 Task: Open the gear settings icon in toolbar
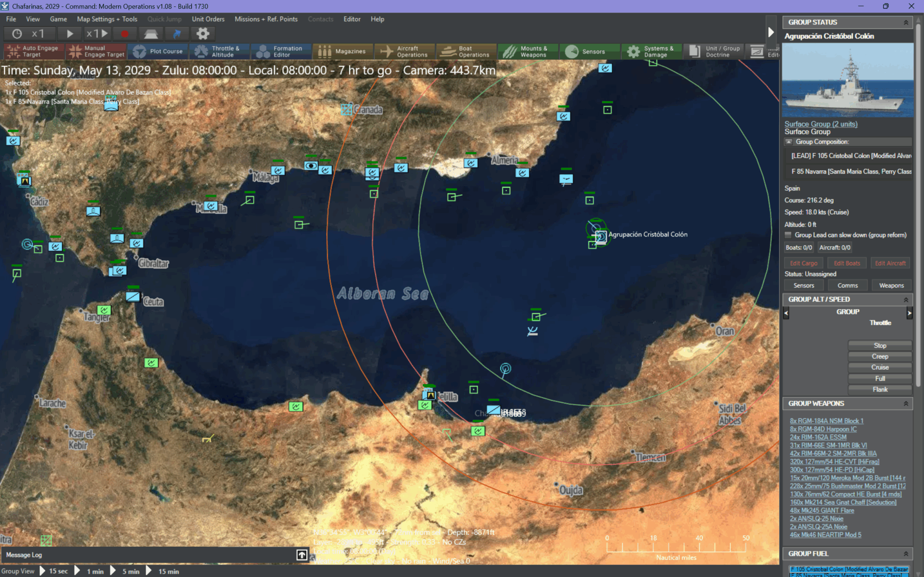(x=203, y=34)
